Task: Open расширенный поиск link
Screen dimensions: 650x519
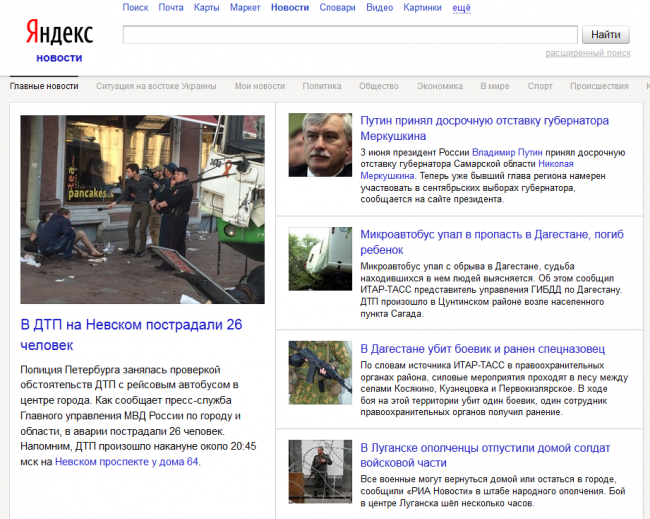Action: pos(588,53)
